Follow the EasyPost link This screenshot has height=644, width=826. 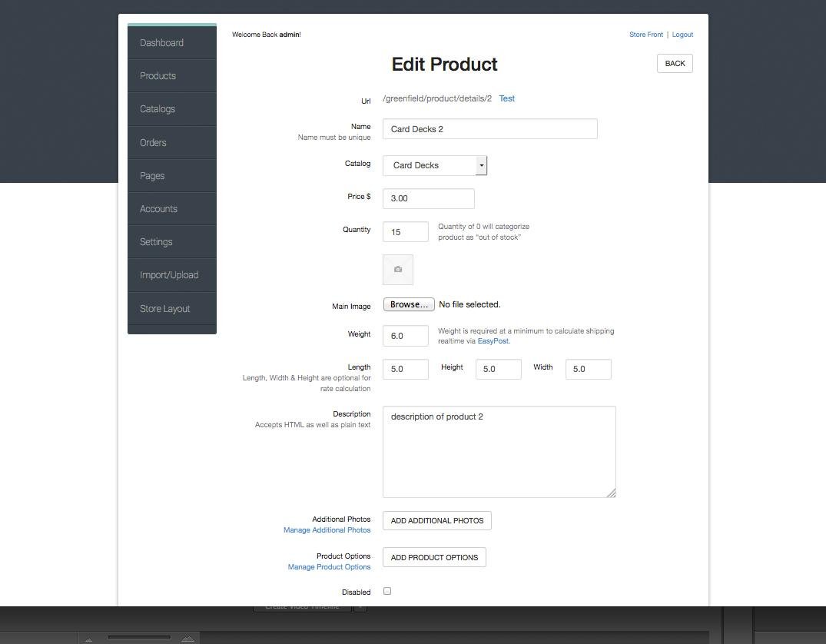coord(493,340)
